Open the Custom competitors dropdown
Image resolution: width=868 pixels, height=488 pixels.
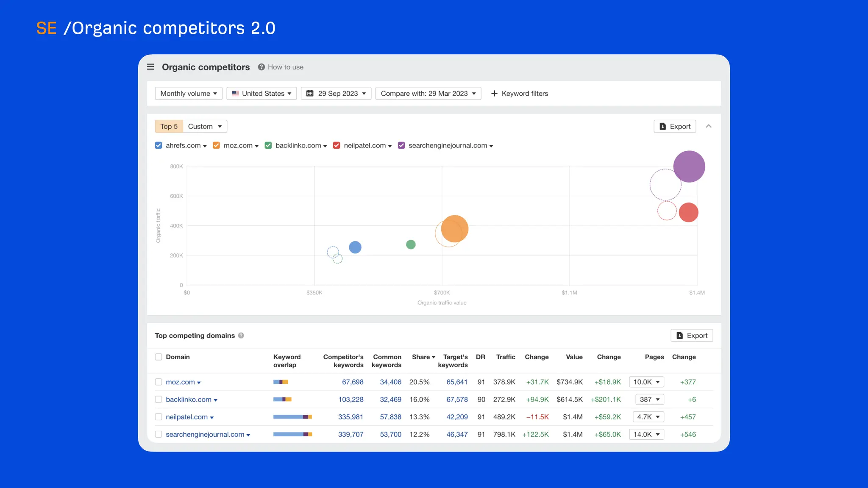(x=205, y=126)
